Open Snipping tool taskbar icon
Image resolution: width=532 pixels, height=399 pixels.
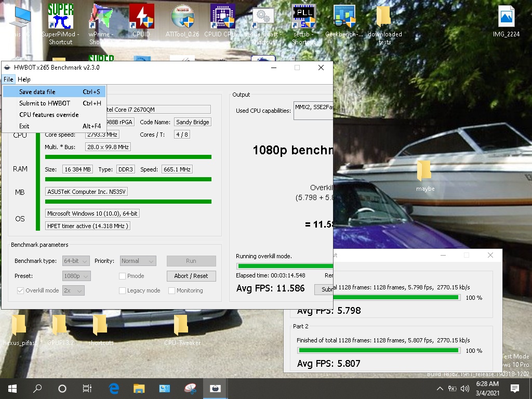(x=190, y=389)
